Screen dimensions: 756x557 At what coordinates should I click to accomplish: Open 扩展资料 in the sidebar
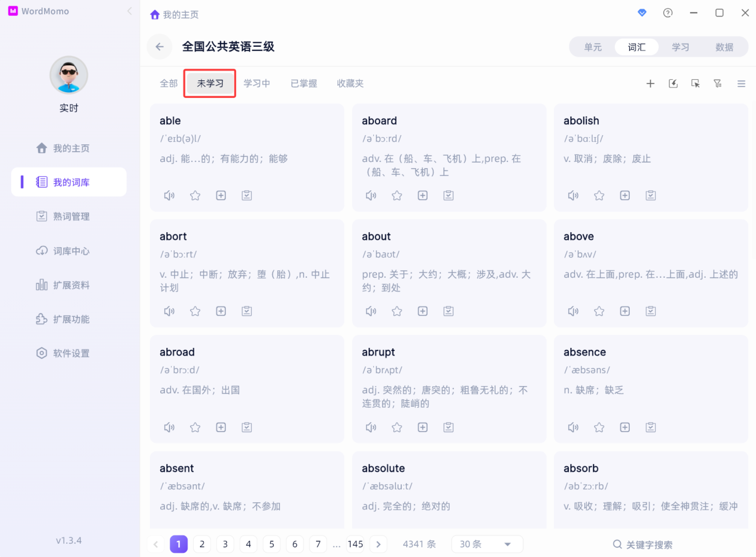tap(69, 285)
